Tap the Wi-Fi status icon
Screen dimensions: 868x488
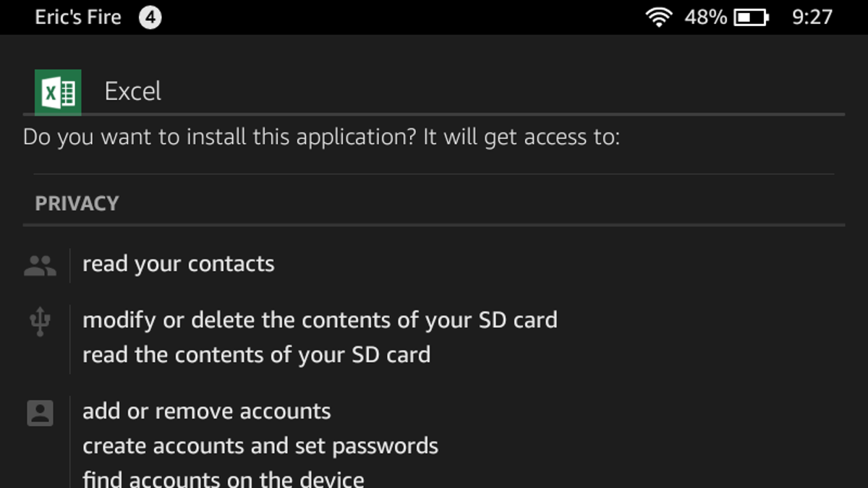pyautogui.click(x=659, y=17)
